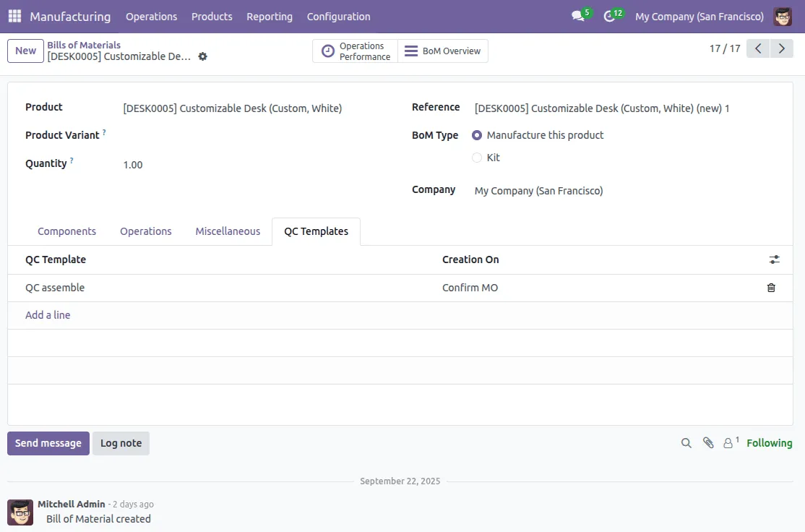Select 'Manufacture this product' radio button
Viewport: 805px width, 532px height.
pos(477,135)
